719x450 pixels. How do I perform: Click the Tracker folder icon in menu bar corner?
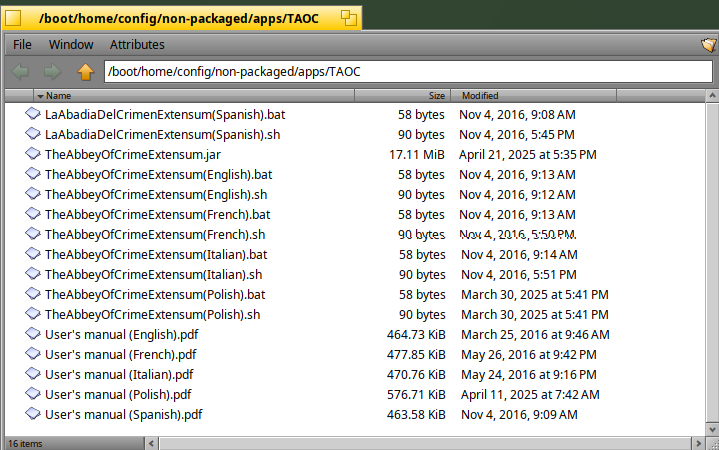[709, 44]
